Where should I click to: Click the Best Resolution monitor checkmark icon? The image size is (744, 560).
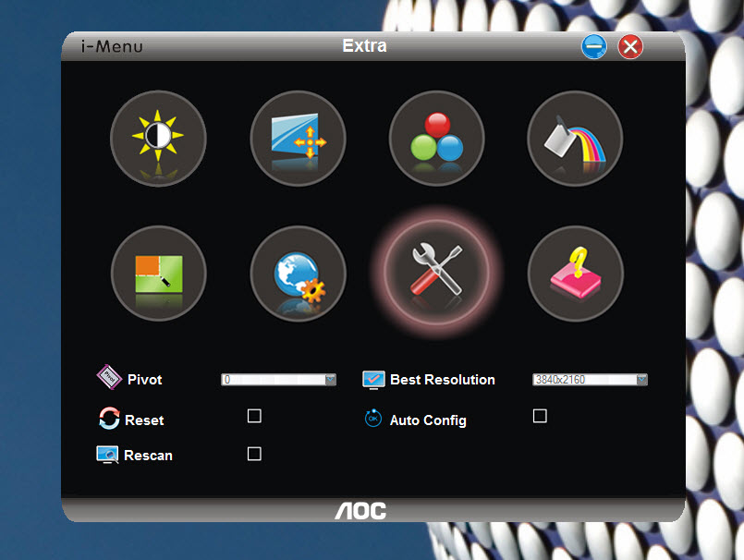click(x=373, y=380)
